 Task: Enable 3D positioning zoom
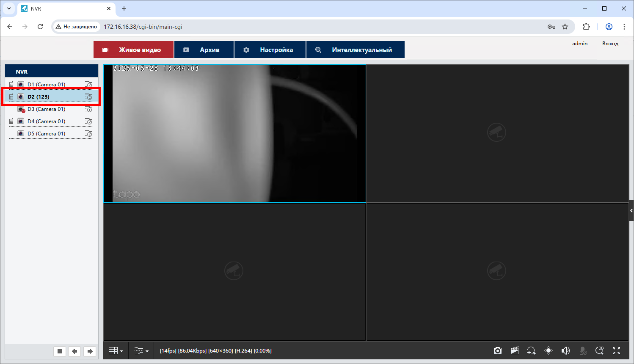[x=599, y=350]
